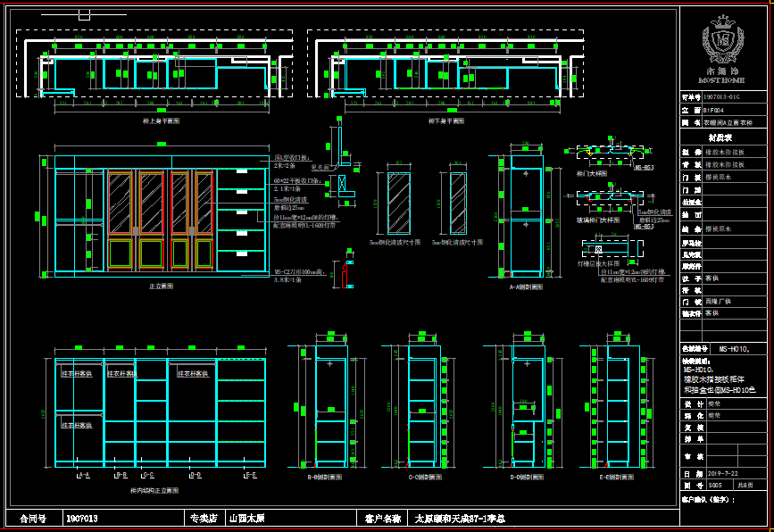Select the B-B侧剖面图 section label
The width and height of the screenshot is (774, 532).
tap(325, 478)
